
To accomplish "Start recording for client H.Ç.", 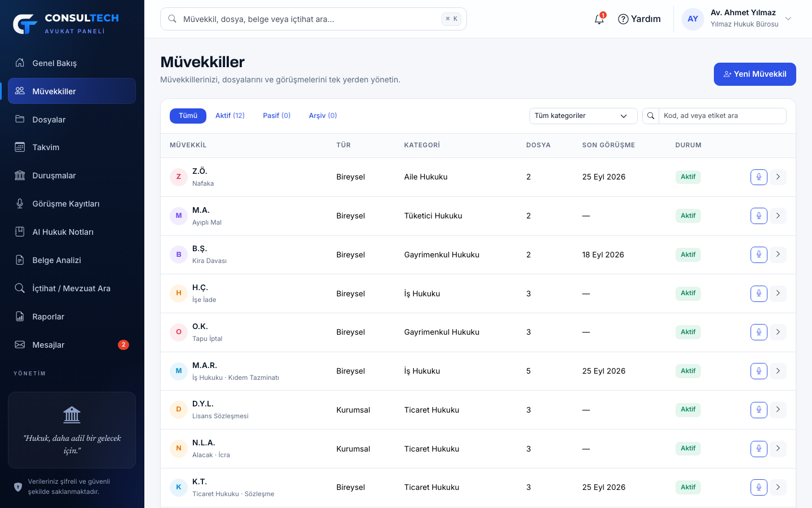I will click(759, 294).
